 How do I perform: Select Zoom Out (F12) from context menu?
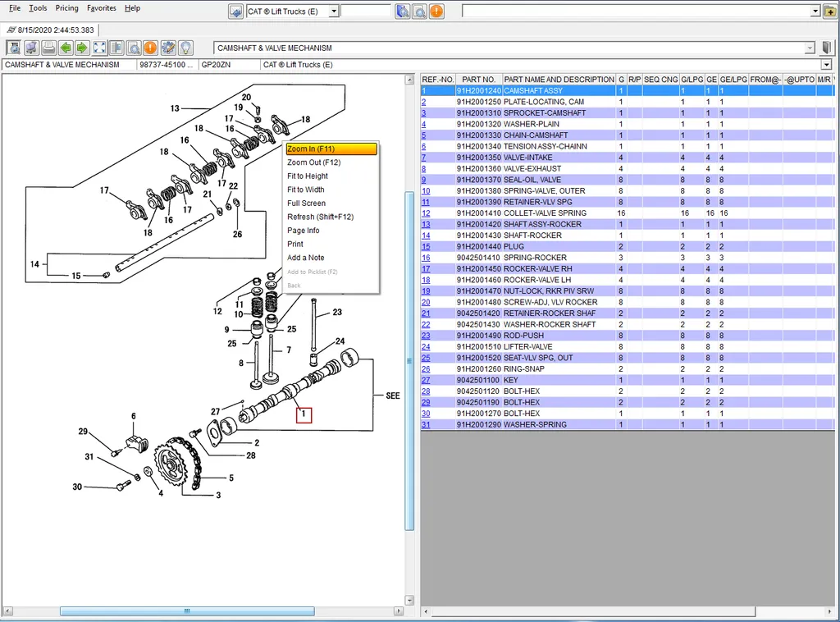331,162
